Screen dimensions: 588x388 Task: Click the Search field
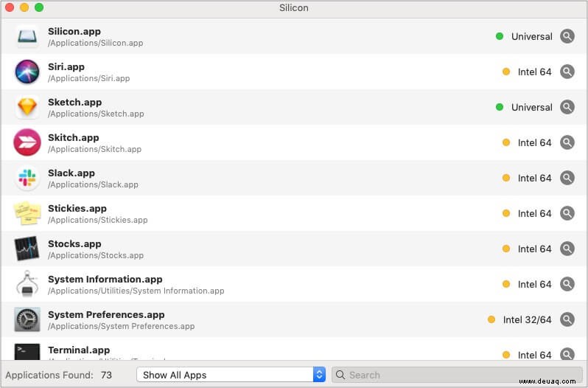(x=457, y=375)
